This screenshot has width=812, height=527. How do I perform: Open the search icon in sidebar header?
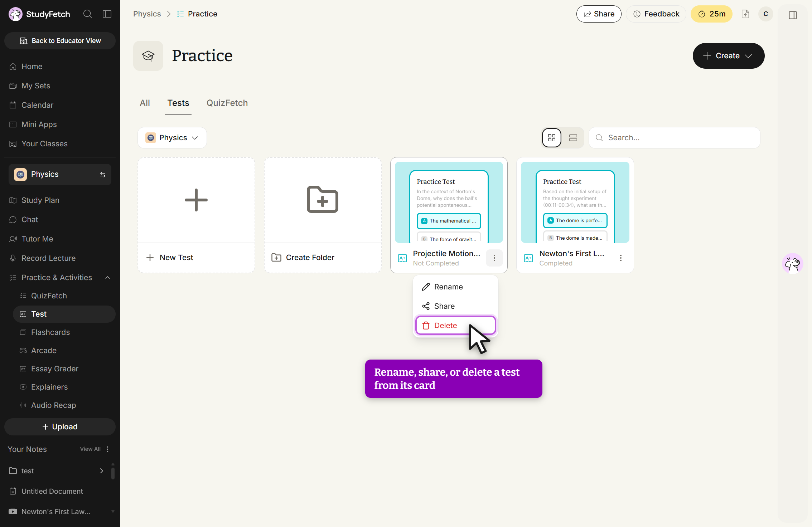click(88, 14)
